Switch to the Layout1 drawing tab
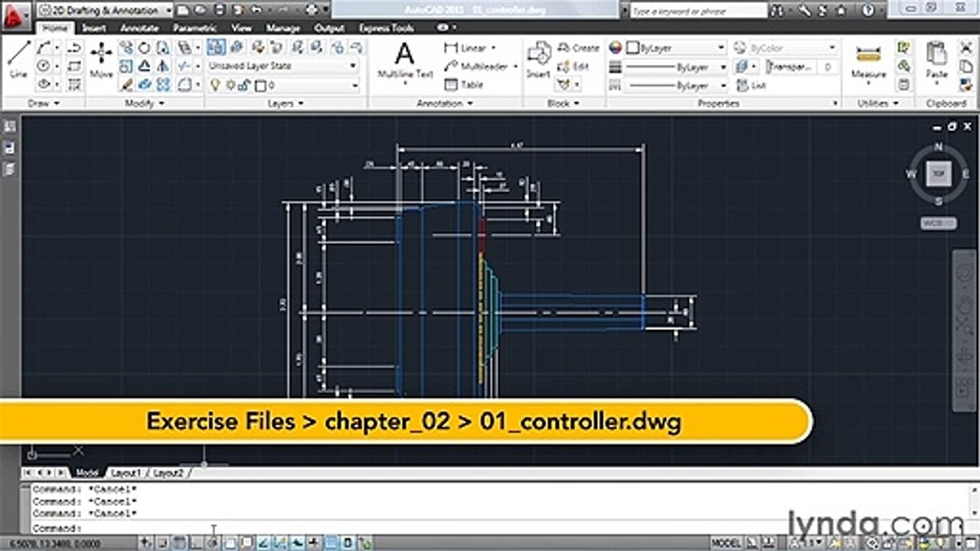Screen dimensions: 980x551 point(127,473)
